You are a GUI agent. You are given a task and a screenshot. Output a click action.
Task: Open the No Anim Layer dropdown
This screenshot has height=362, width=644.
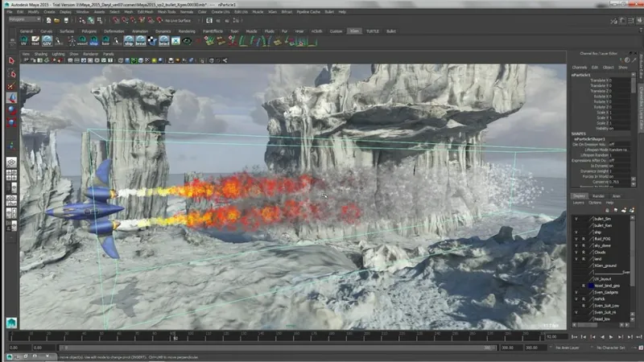point(566,348)
